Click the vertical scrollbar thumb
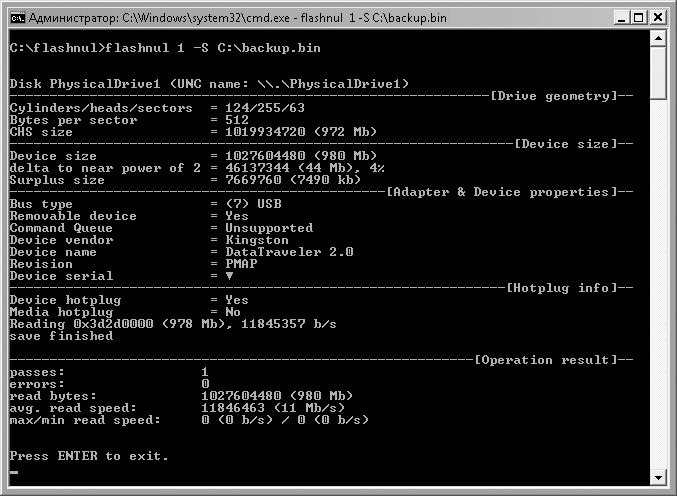This screenshot has width=677, height=496. coord(658,73)
